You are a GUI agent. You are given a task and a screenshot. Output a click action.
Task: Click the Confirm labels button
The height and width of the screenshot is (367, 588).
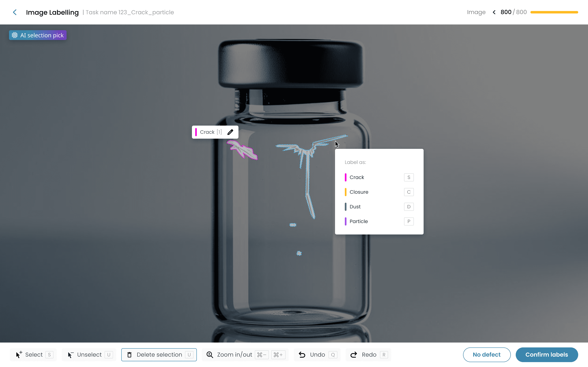547,355
